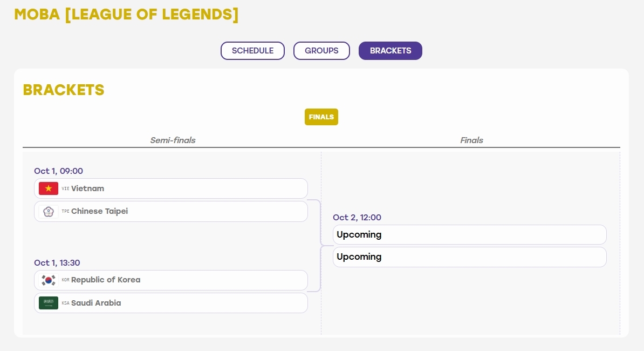This screenshot has height=351, width=644.
Task: Click the Vietnam flag icon
Action: (49, 188)
